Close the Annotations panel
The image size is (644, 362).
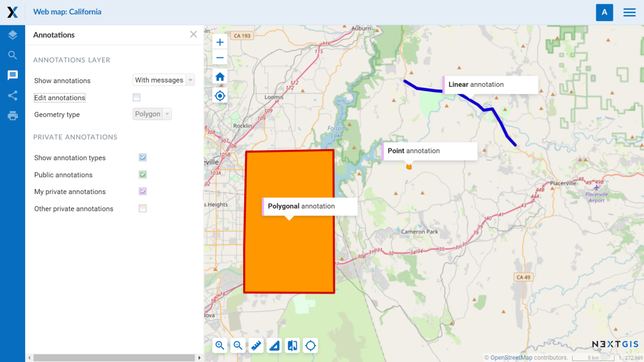point(193,34)
